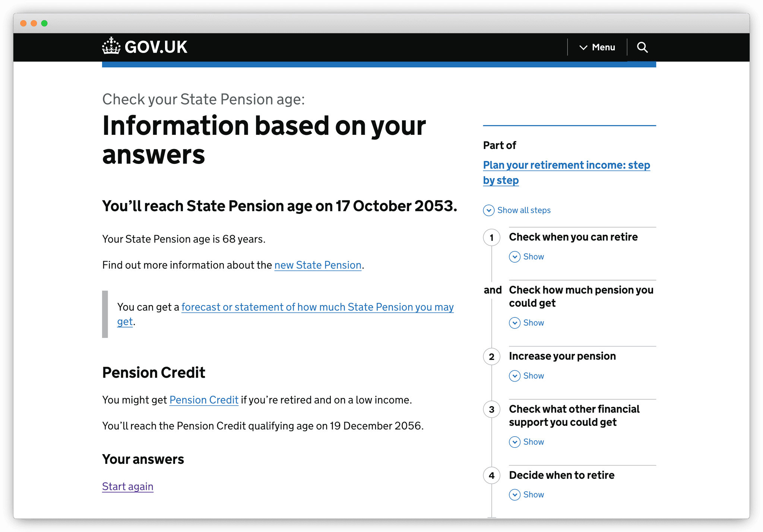763x532 pixels.
Task: Click the circular chevron beside Show all steps
Action: (489, 210)
